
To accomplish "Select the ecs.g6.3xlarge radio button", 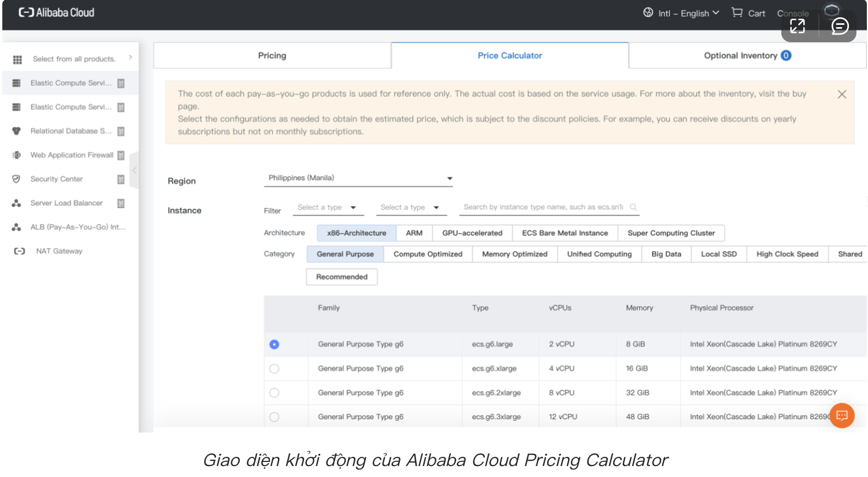I will [x=274, y=416].
